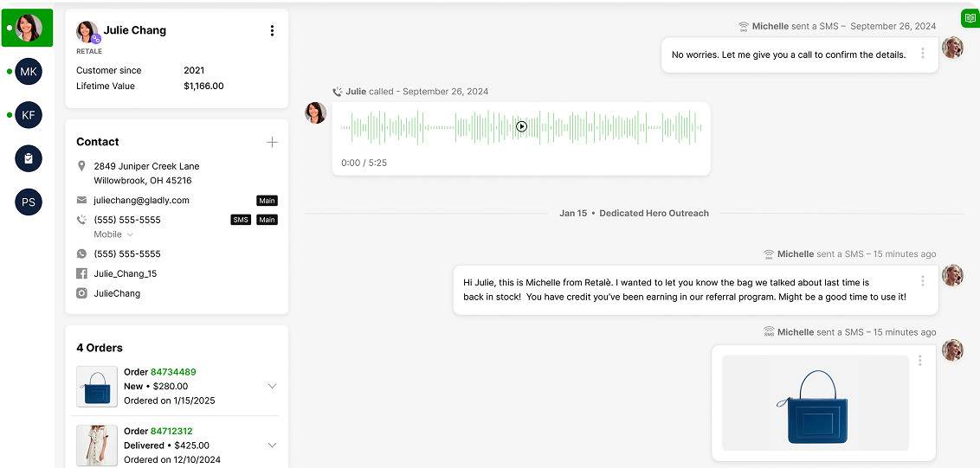Switch to the KF conversation in sidebar
980x468 pixels.
[29, 115]
